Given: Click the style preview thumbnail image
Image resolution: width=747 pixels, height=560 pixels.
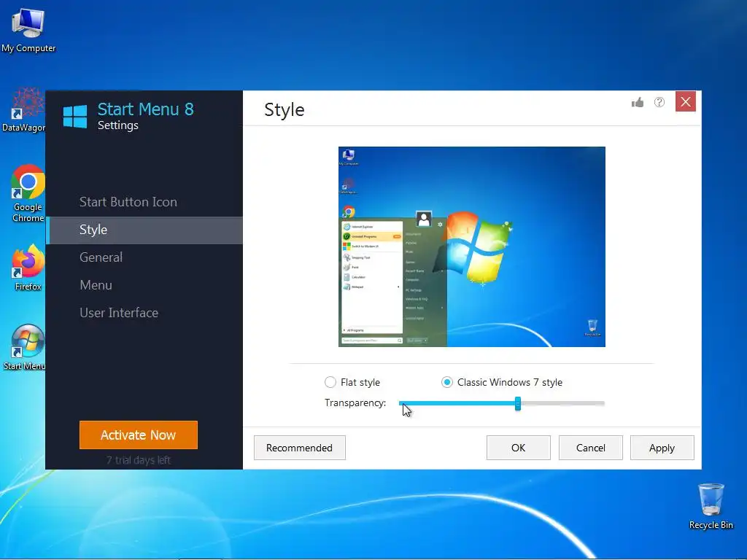Looking at the screenshot, I should click(472, 246).
